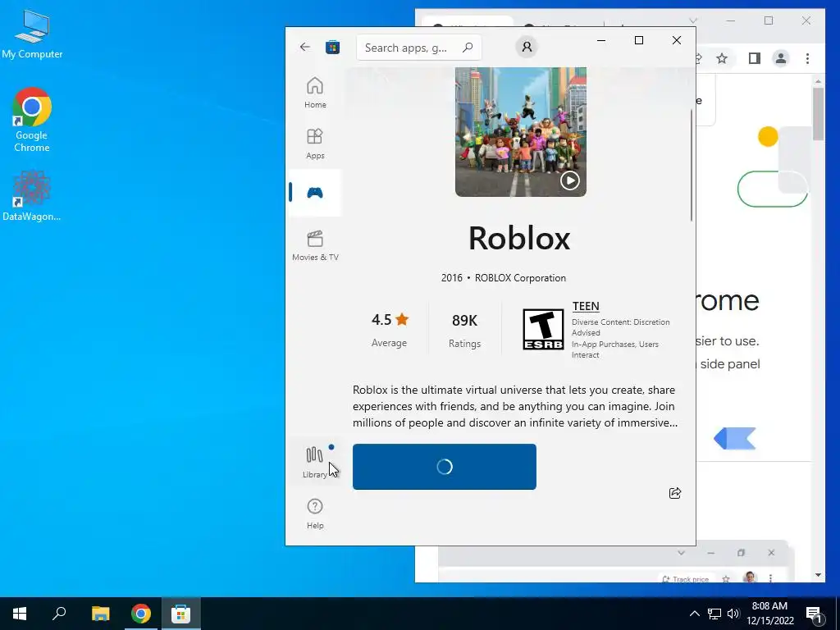Image resolution: width=840 pixels, height=630 pixels.
Task: Switch to Chrome from the taskbar
Action: (141, 614)
